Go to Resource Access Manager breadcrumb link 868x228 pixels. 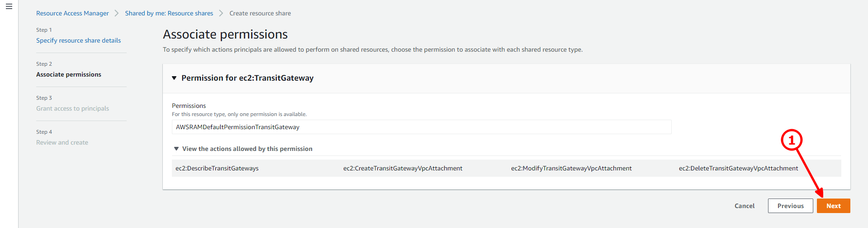click(x=72, y=13)
